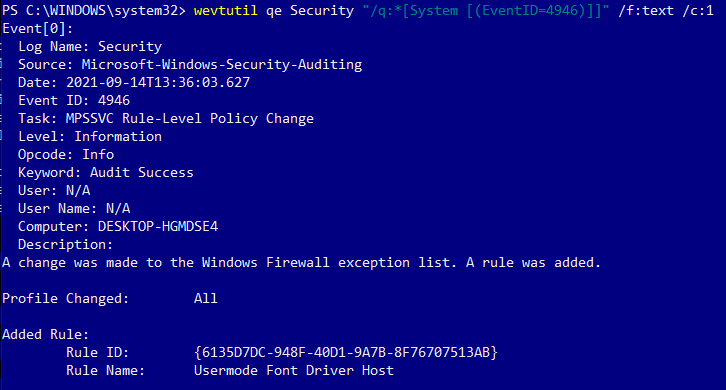The width and height of the screenshot is (726, 390).
Task: Click the firewall exception list description sentence
Action: [x=301, y=263]
